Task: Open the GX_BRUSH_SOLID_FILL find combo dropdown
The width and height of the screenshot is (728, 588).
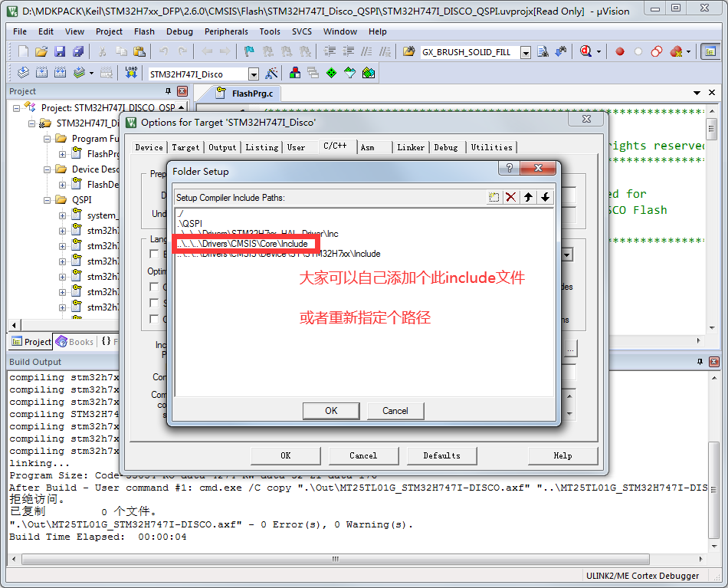Action: (526, 52)
